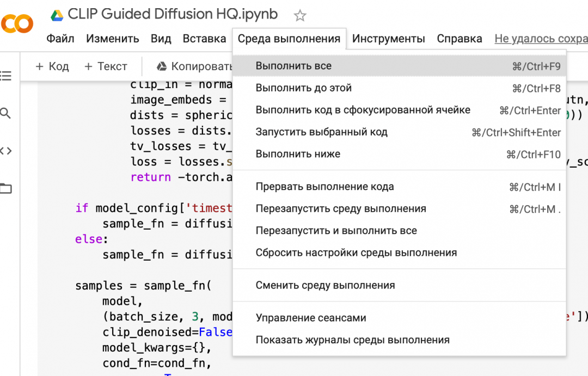The width and height of the screenshot is (588, 376).
Task: Open the Вид menu
Action: coord(161,39)
